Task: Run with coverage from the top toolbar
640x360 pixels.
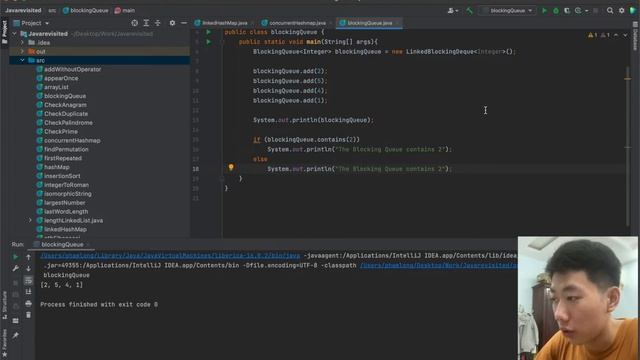Action: point(567,11)
